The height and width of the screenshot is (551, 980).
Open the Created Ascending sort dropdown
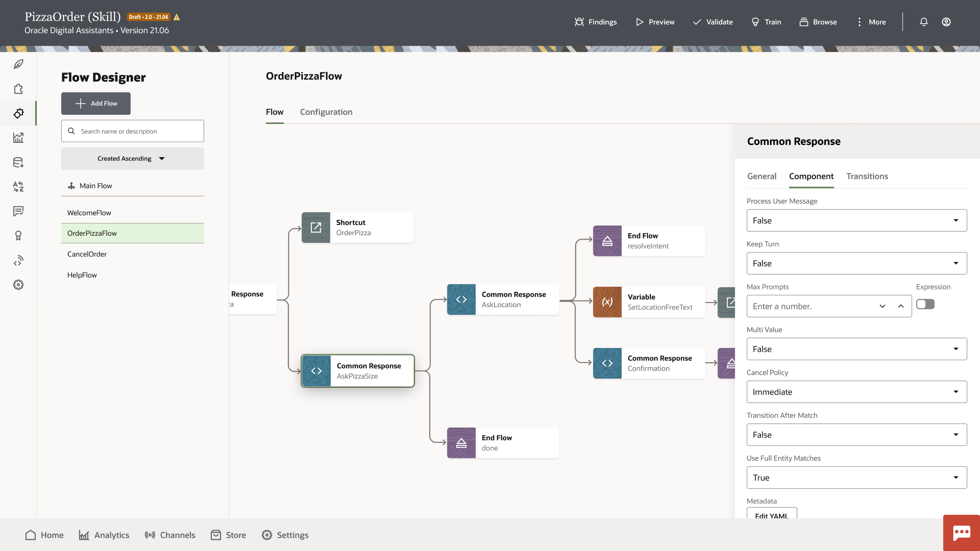[132, 158]
